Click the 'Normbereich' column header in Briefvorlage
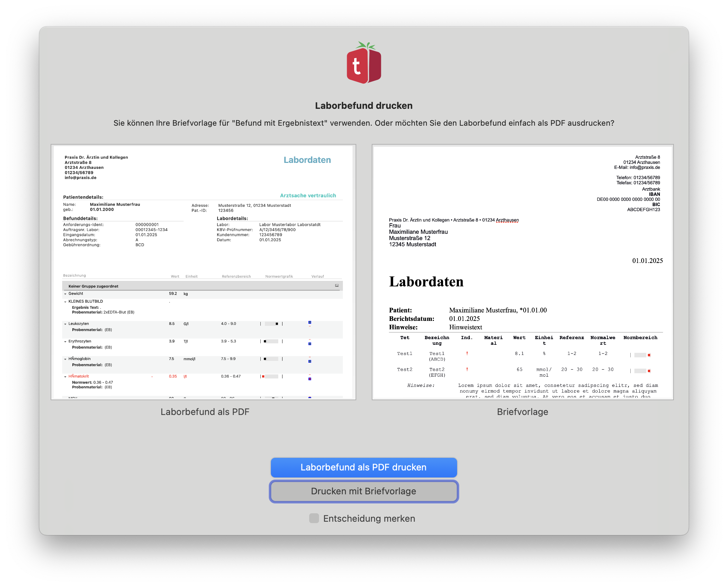Viewport: 728px width, 587px height. pos(640,338)
